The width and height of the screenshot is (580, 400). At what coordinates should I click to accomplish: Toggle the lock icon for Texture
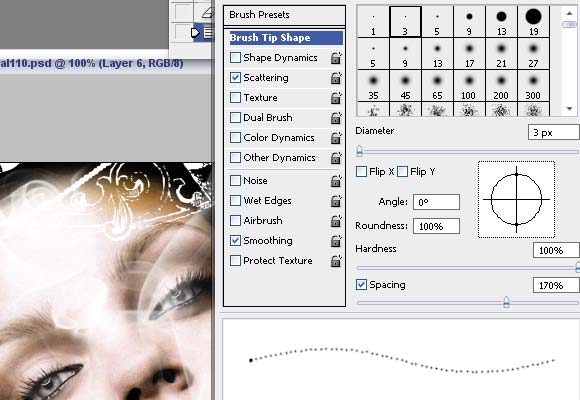(x=336, y=98)
